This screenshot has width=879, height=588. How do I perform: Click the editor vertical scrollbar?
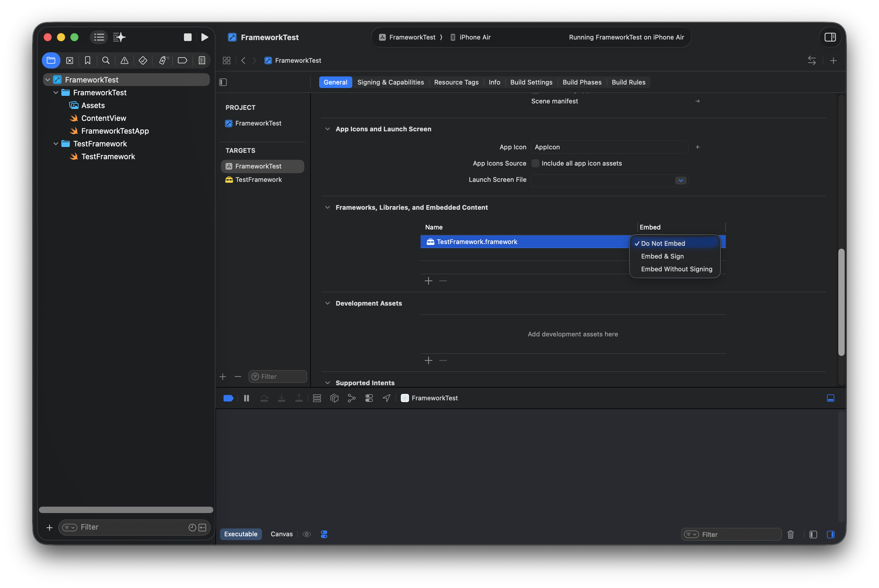841,302
